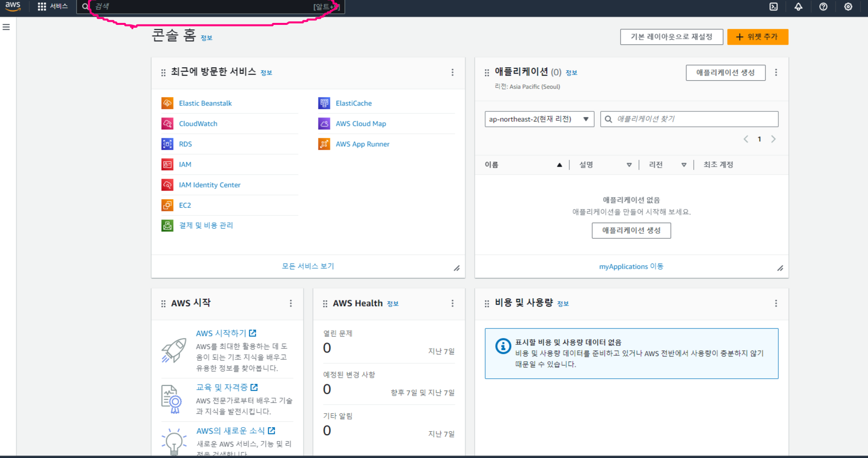
Task: Focus the 애플리케이션 찾기 search field
Action: coord(689,119)
